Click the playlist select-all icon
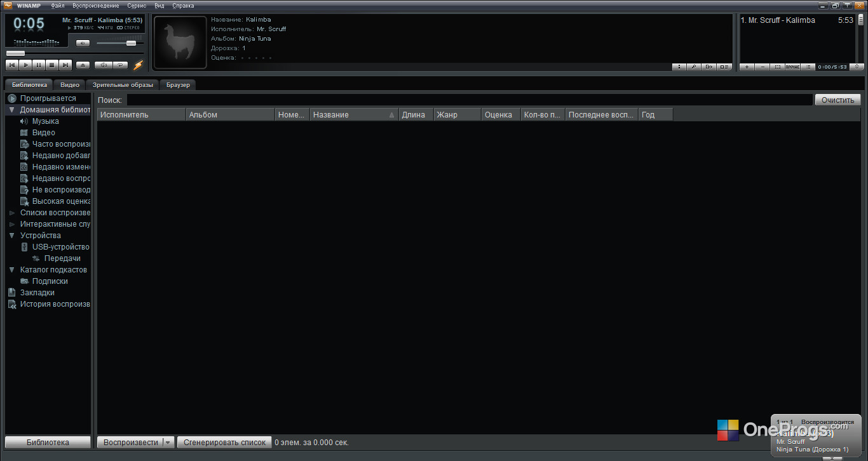Screen dimensions: 868x461 pyautogui.click(x=778, y=67)
